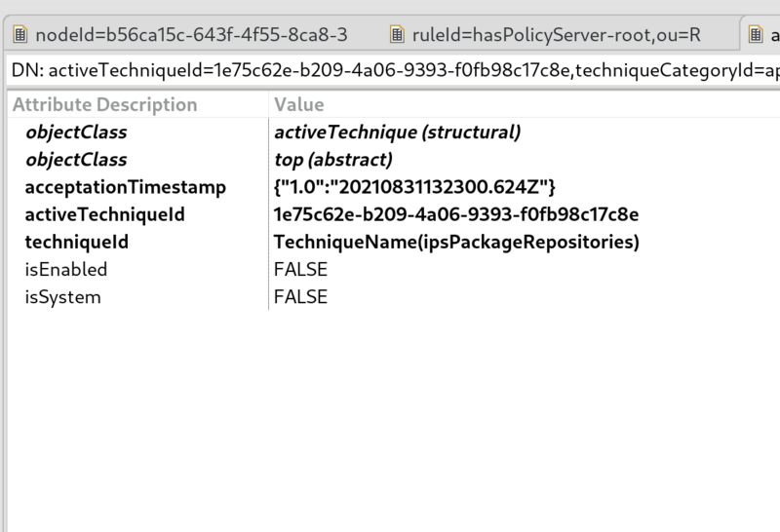Select the activeTechniqueId attribute name
The width and height of the screenshot is (780, 532).
105,214
